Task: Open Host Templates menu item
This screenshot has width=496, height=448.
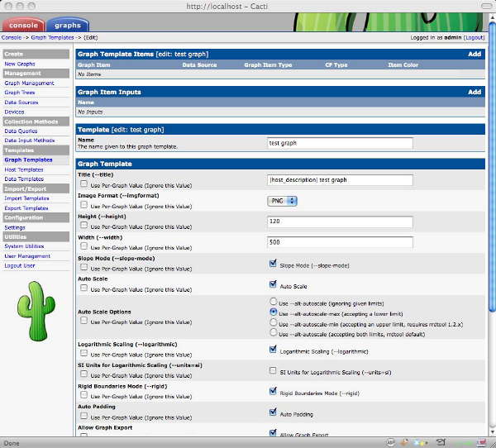Action: click(x=24, y=169)
